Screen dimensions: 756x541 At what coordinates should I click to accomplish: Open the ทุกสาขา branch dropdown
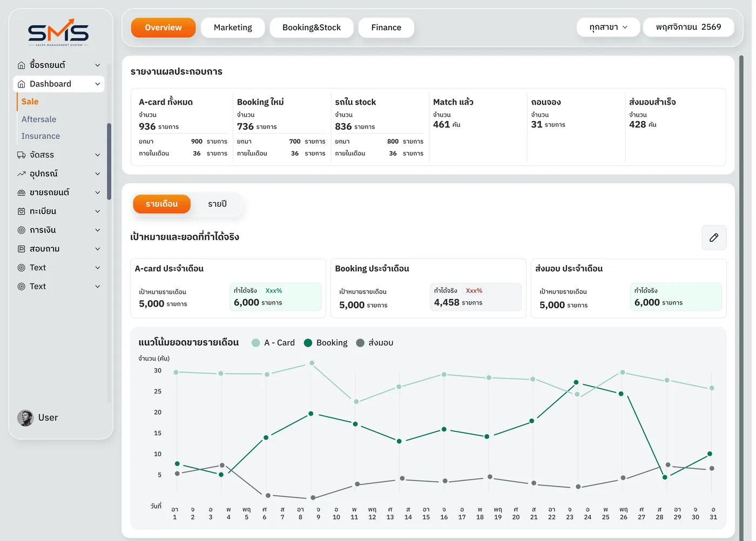point(608,28)
